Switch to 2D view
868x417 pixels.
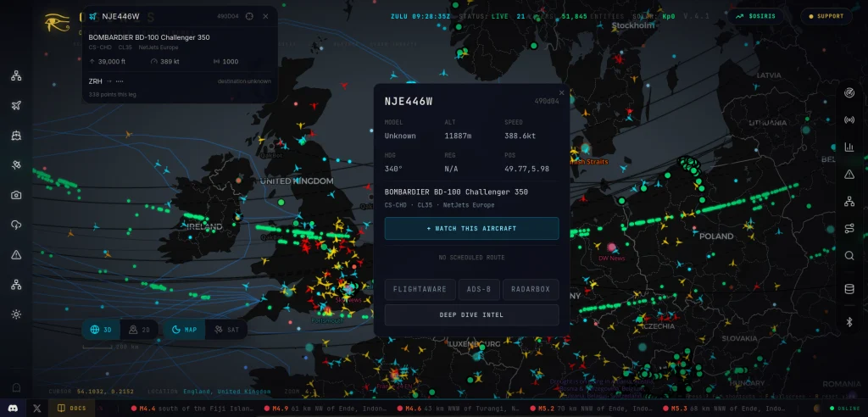[x=139, y=330]
